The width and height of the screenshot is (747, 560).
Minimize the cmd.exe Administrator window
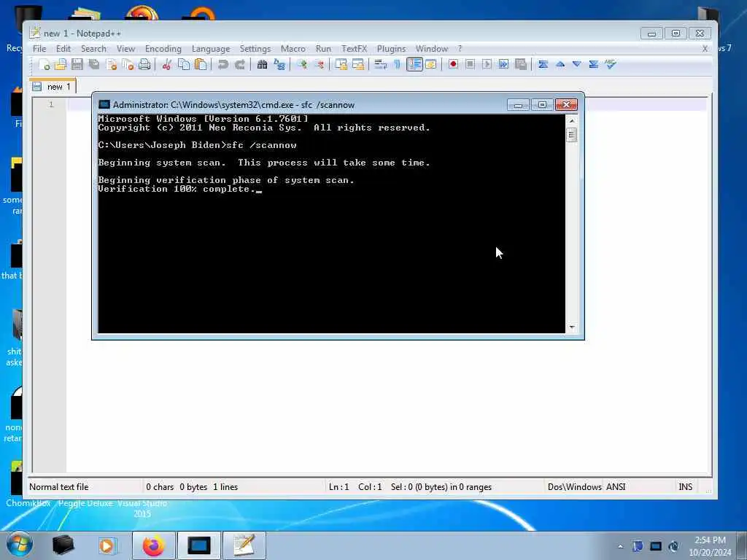[x=518, y=105]
